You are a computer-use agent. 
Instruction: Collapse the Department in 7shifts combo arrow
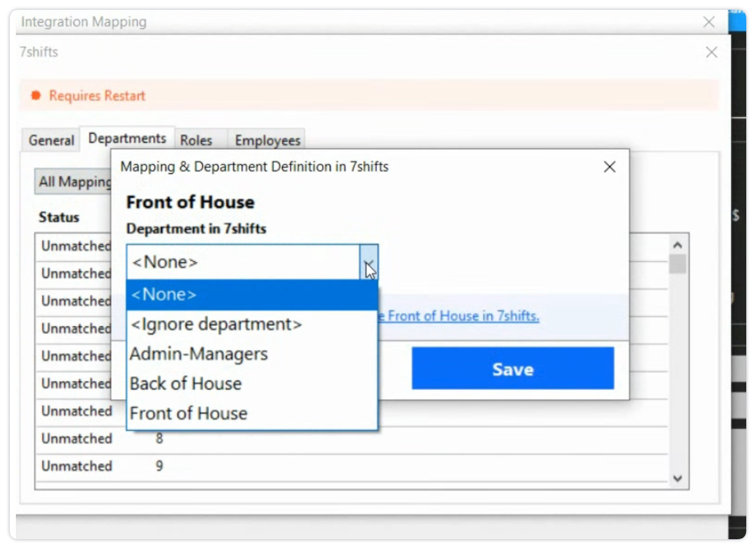tap(368, 263)
